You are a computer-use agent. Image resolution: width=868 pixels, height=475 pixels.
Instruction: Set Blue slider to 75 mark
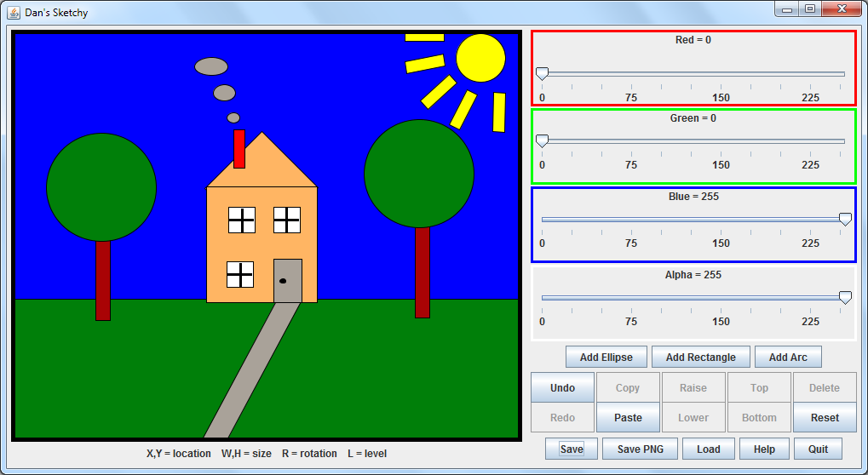(631, 220)
